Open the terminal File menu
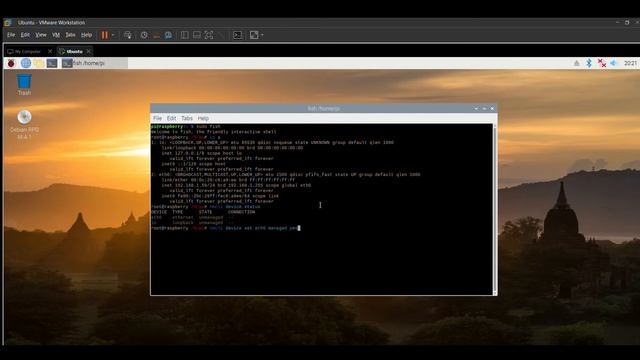The image size is (640, 360). [x=157, y=118]
